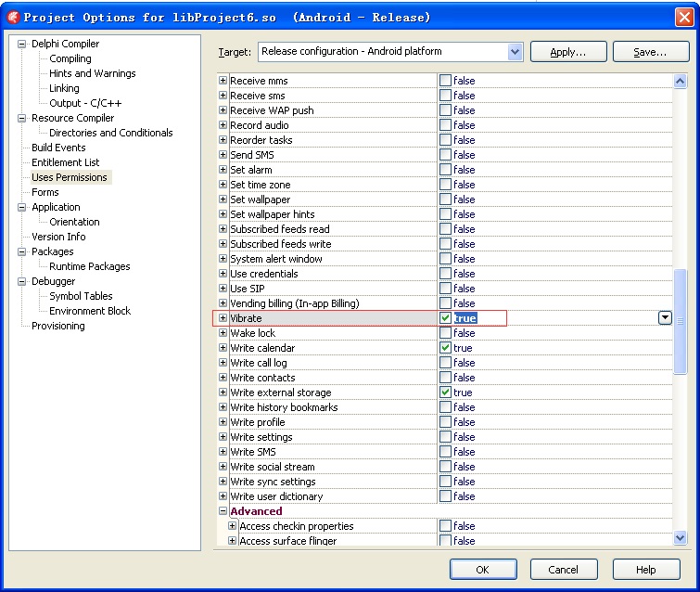Viewport: 700px width, 592px height.
Task: Click the Delphi app icon in title bar
Action: 13,18
